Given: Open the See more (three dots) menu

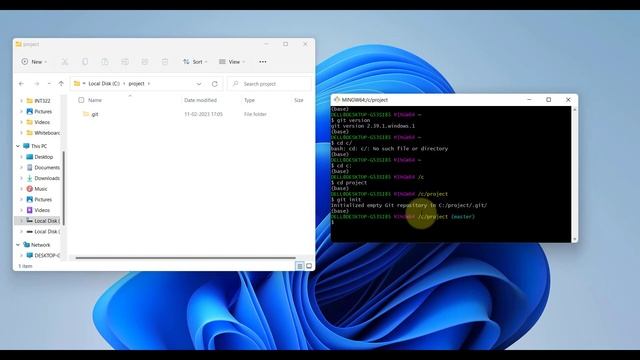Looking at the screenshot, I should coord(263,62).
